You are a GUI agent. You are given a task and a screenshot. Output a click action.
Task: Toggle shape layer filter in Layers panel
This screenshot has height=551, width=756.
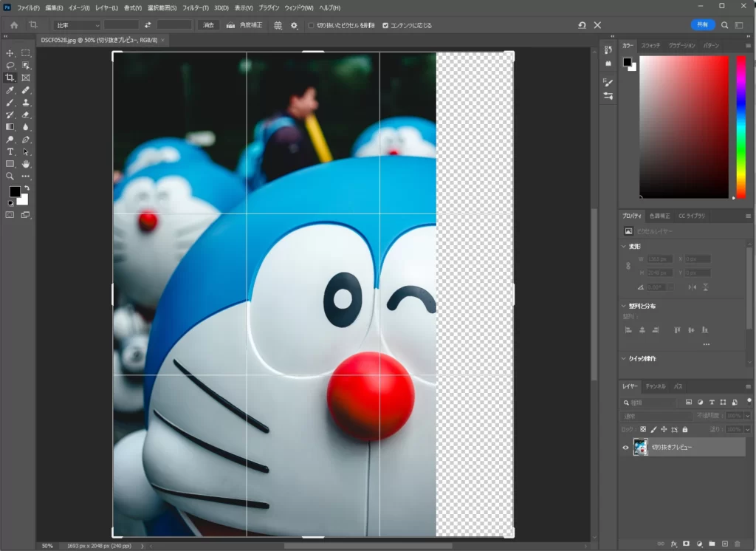(723, 402)
